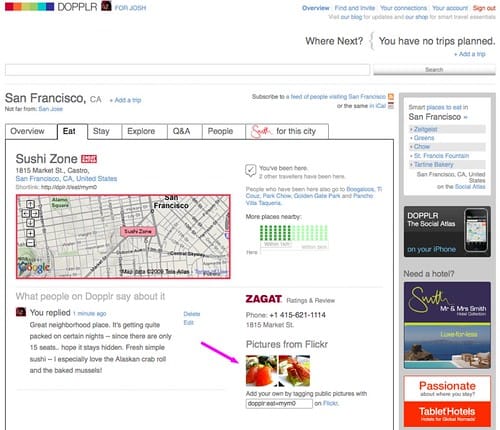The height and width of the screenshot is (430, 500).
Task: Open Tartine Bakery link
Action: pos(433,164)
